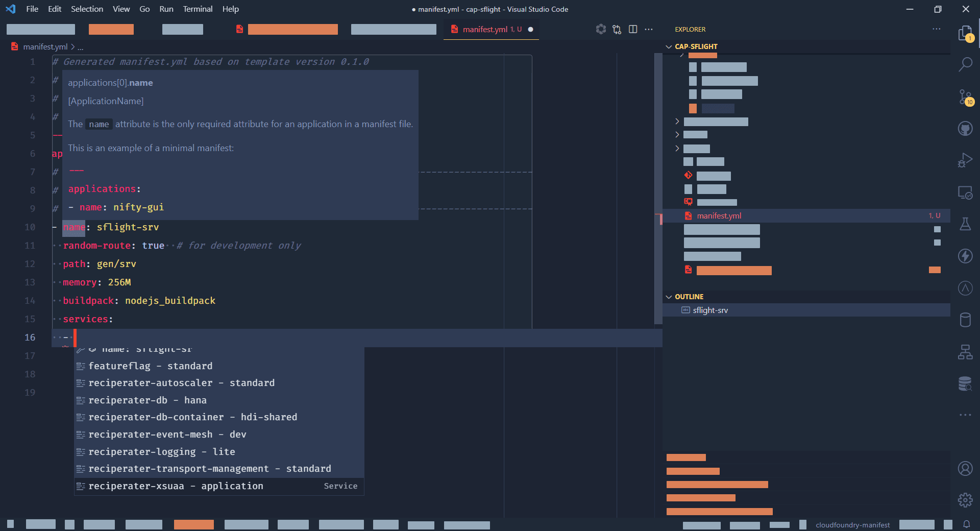Open the Selection menu
Image resolution: width=980 pixels, height=531 pixels.
(x=87, y=9)
